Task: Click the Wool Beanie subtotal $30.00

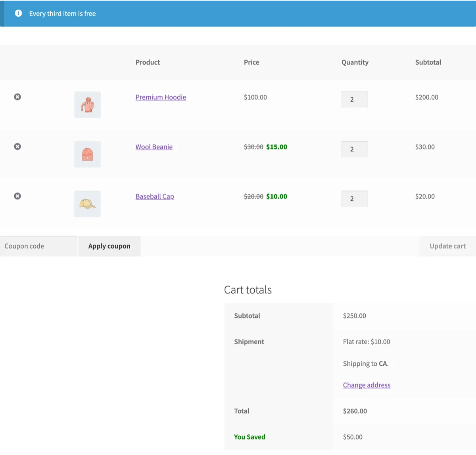Action: [x=425, y=147]
